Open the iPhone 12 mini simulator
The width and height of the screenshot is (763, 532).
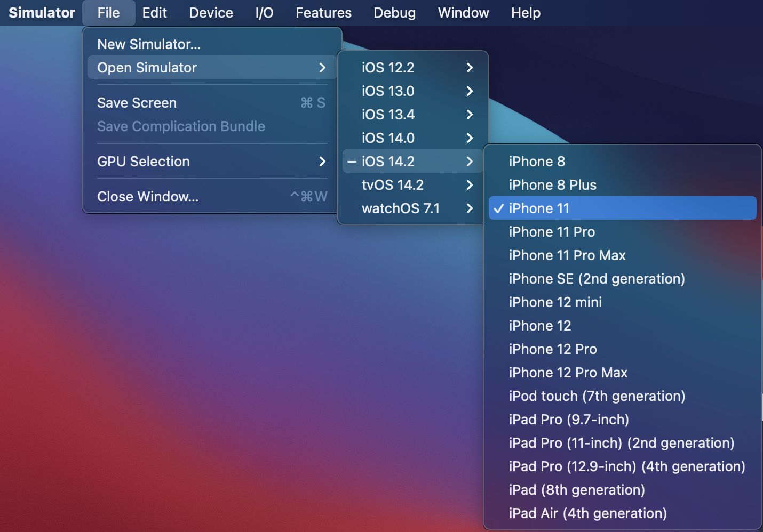623,302
